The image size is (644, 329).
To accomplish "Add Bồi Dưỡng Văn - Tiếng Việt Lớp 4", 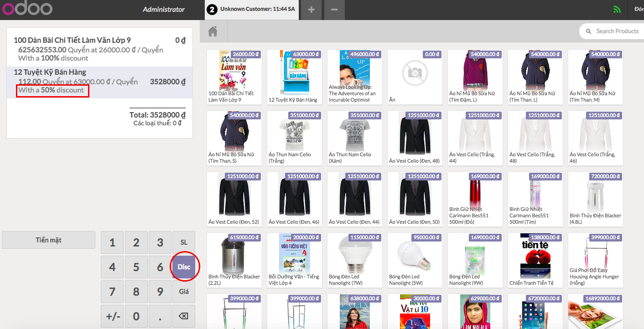I will click(x=295, y=260).
